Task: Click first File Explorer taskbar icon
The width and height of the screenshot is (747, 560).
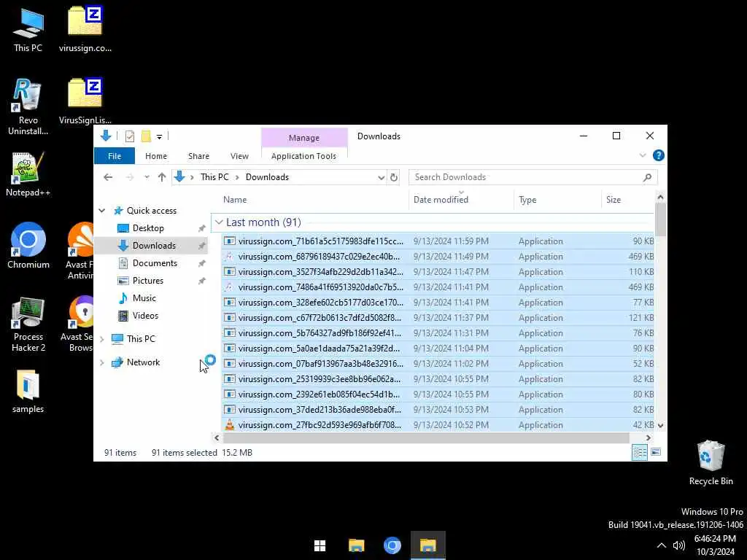Action: [356, 545]
